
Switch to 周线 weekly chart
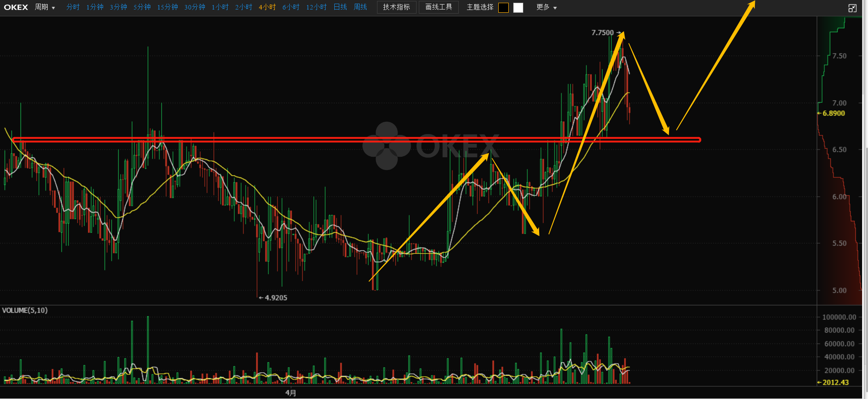pos(360,7)
